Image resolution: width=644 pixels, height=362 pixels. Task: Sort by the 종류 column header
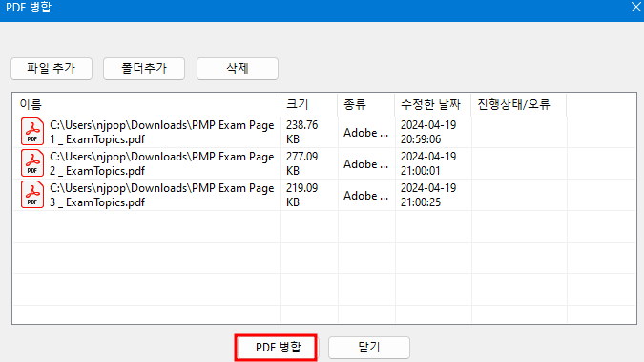point(366,104)
